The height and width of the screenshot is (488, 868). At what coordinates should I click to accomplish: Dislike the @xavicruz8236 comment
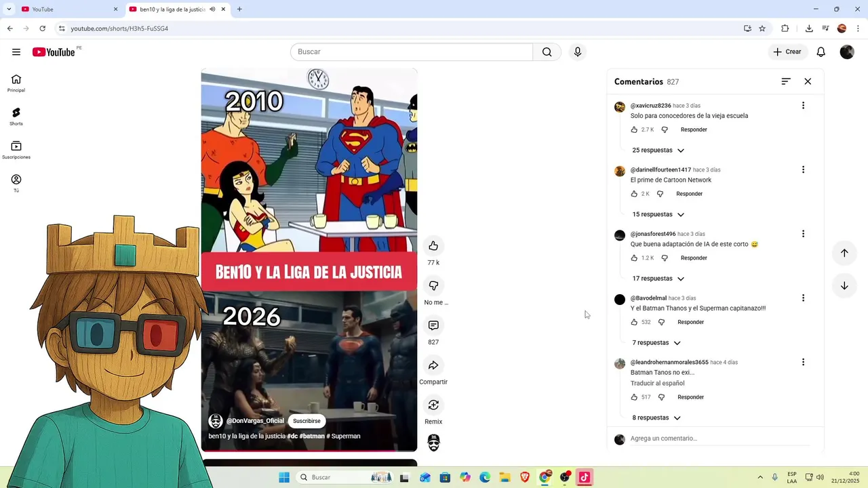click(665, 129)
